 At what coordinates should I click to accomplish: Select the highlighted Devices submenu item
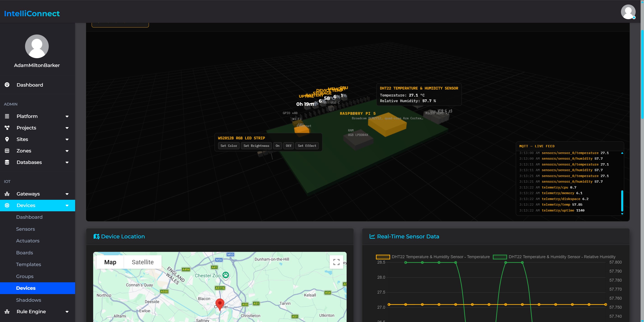coord(37,288)
